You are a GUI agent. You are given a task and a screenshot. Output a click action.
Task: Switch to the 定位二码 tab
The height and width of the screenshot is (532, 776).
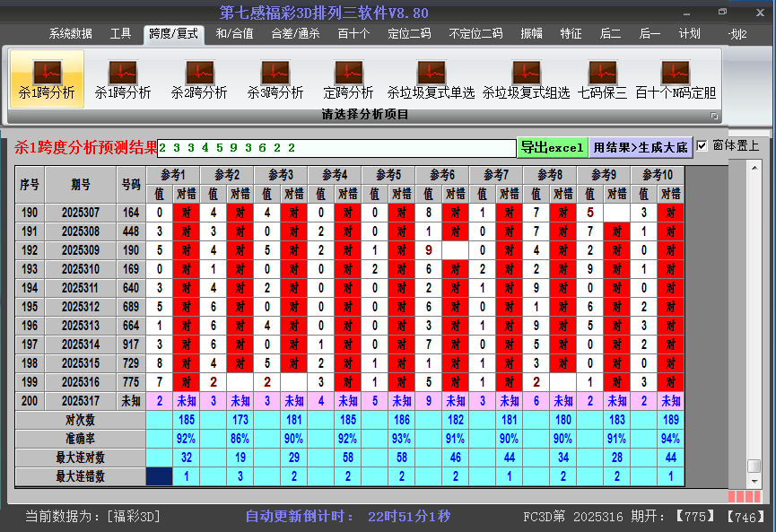pyautogui.click(x=409, y=34)
